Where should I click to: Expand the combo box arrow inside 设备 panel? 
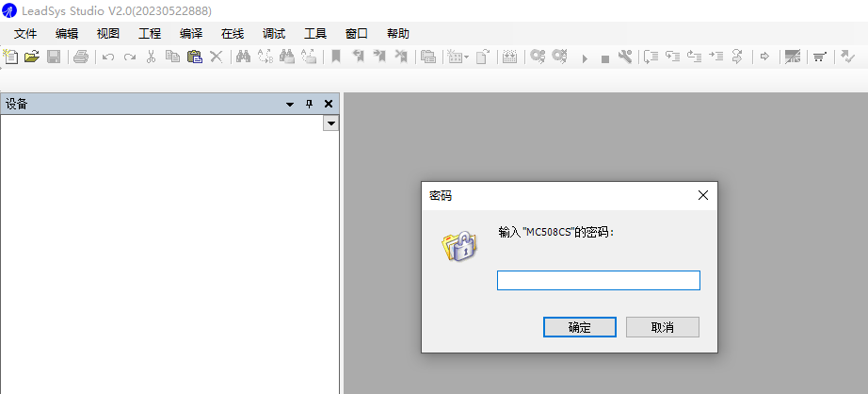click(330, 123)
